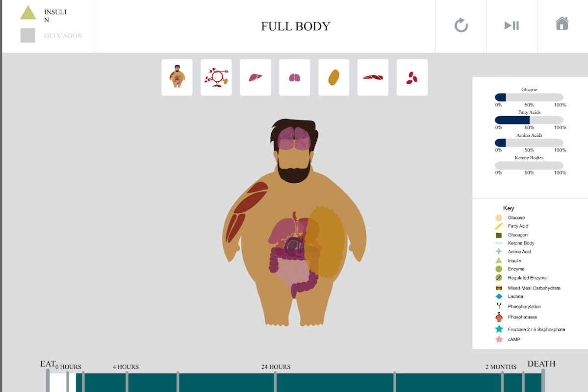Select the muscle tissue icon

(x=373, y=77)
